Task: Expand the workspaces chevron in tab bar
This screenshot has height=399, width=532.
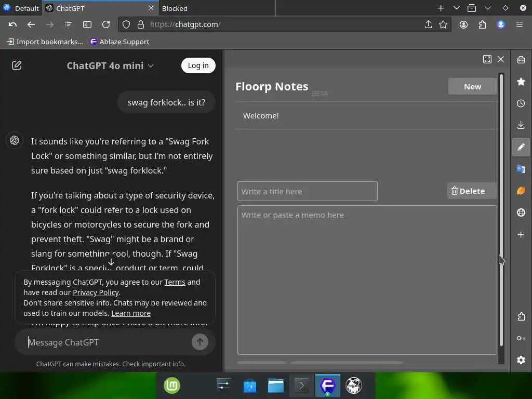Action: tap(487, 8)
